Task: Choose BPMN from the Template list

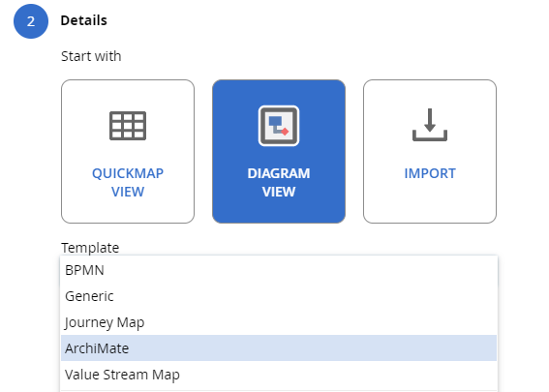Action: pos(279,270)
